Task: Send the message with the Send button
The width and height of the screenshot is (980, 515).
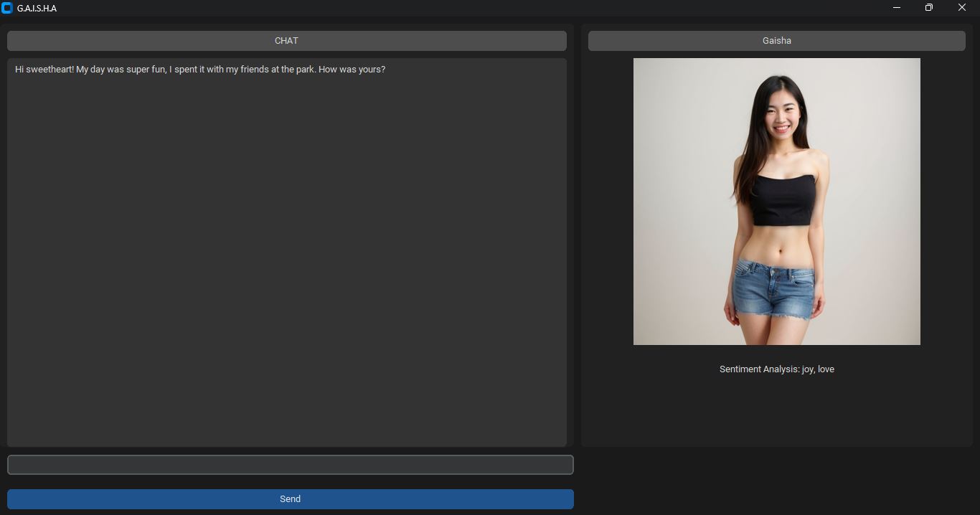Action: [290, 499]
